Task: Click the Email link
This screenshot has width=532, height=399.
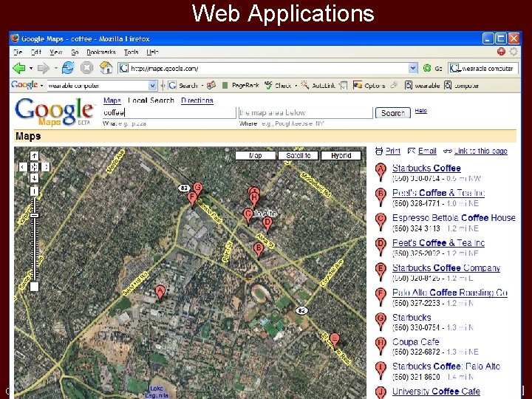Action: (427, 151)
